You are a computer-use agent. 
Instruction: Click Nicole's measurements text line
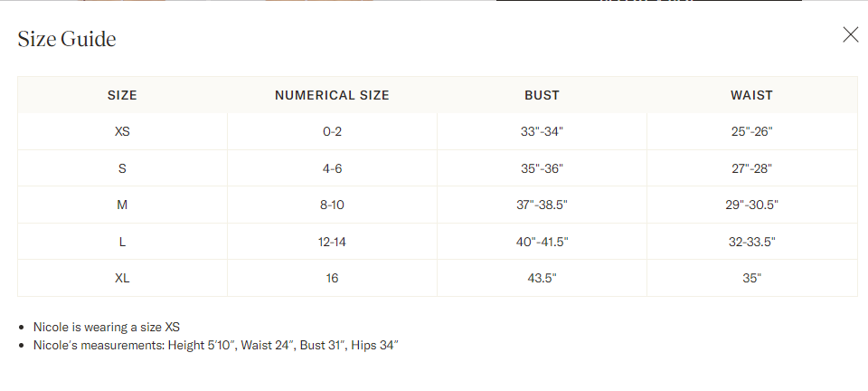coord(216,345)
